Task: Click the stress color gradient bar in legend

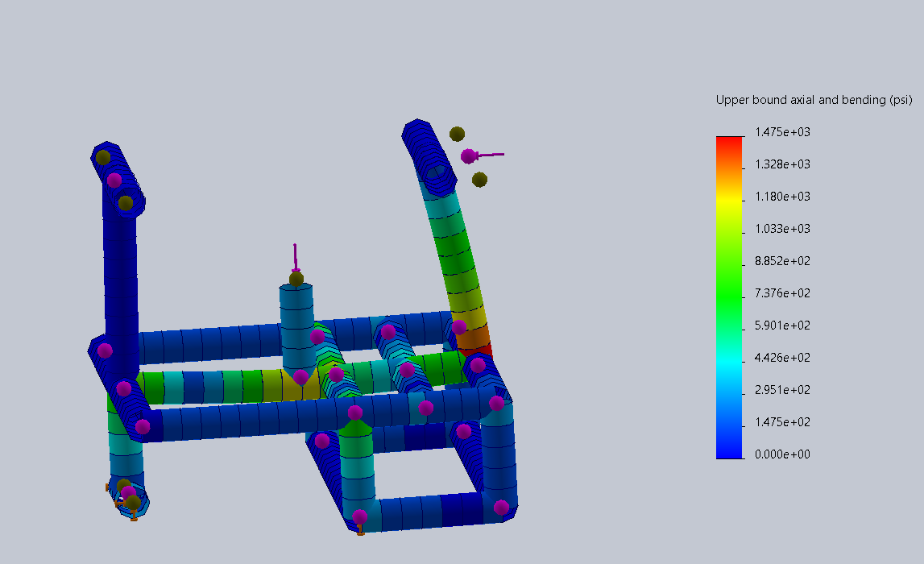Action: [729, 297]
